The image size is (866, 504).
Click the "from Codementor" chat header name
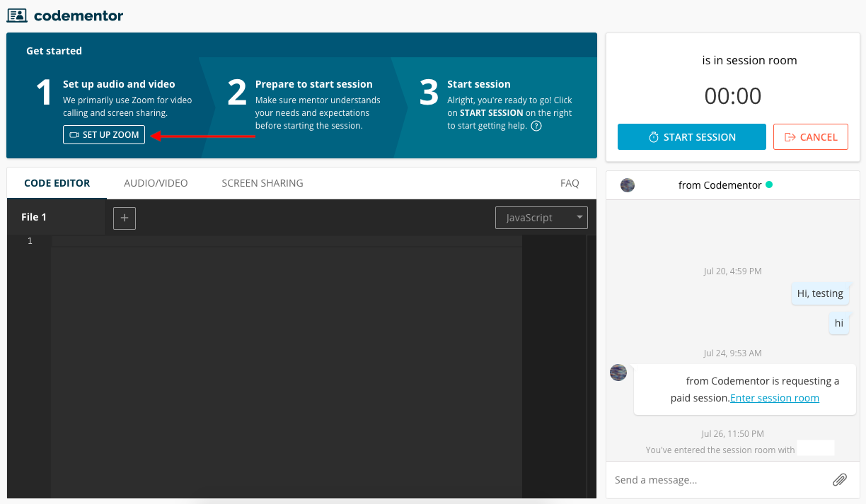coord(720,185)
